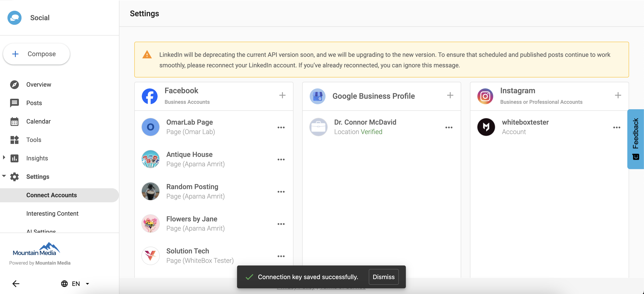Click the Google Business Profile logo
The width and height of the screenshot is (644, 294).
[x=317, y=96]
